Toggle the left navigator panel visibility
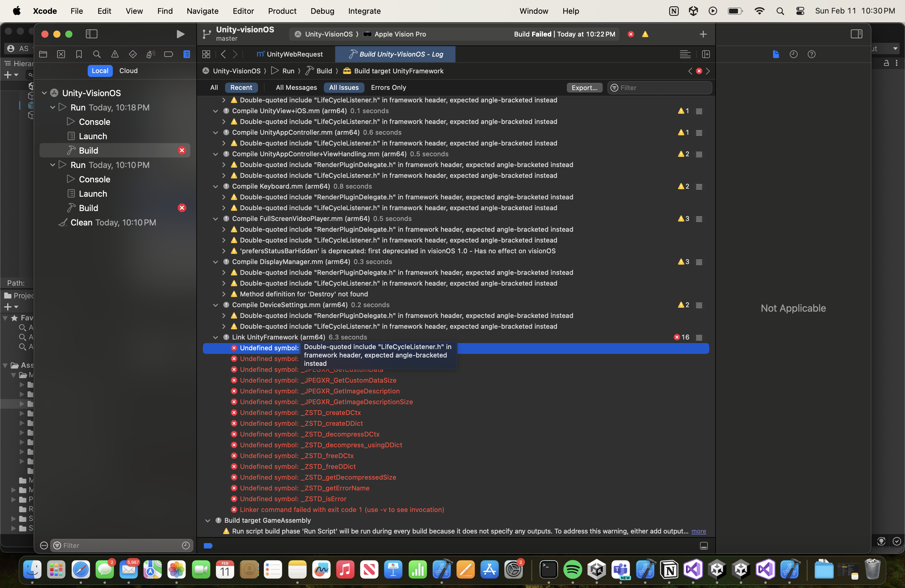This screenshot has width=905, height=588. [91, 33]
